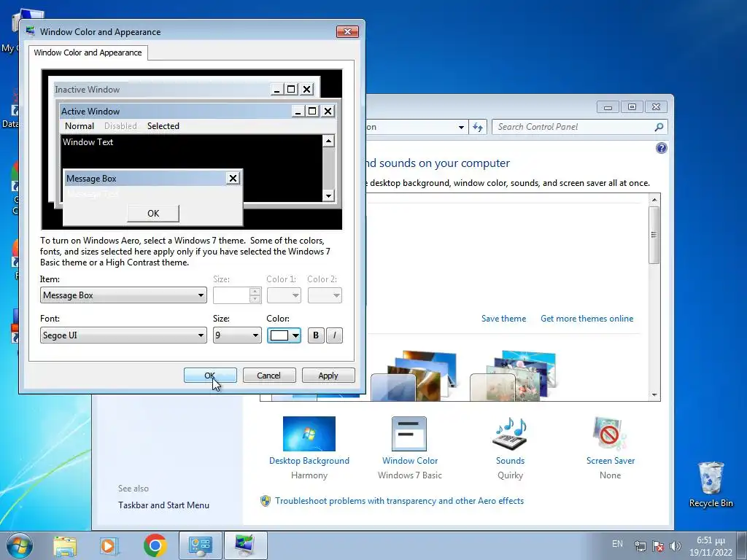Open the font Color dropdown arrow
747x560 pixels.
(x=296, y=335)
